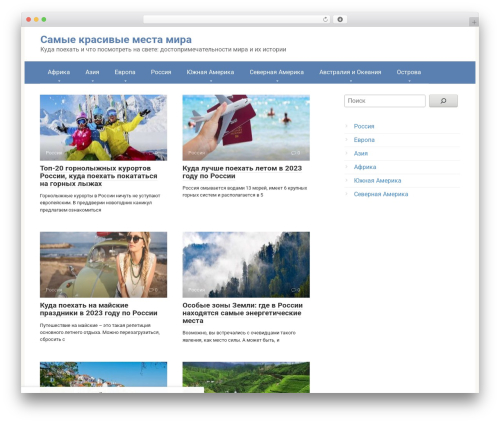Click the green maximize window button
Viewport: 500px width, 423px height.
[44, 20]
